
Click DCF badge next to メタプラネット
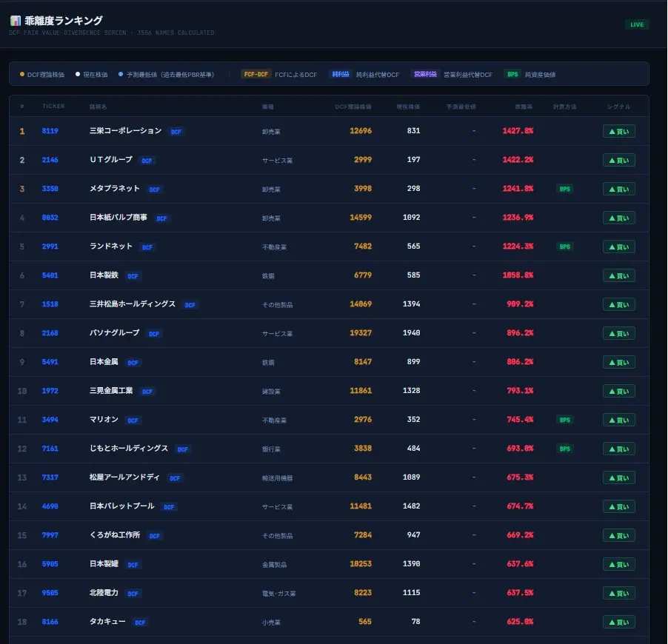(154, 189)
